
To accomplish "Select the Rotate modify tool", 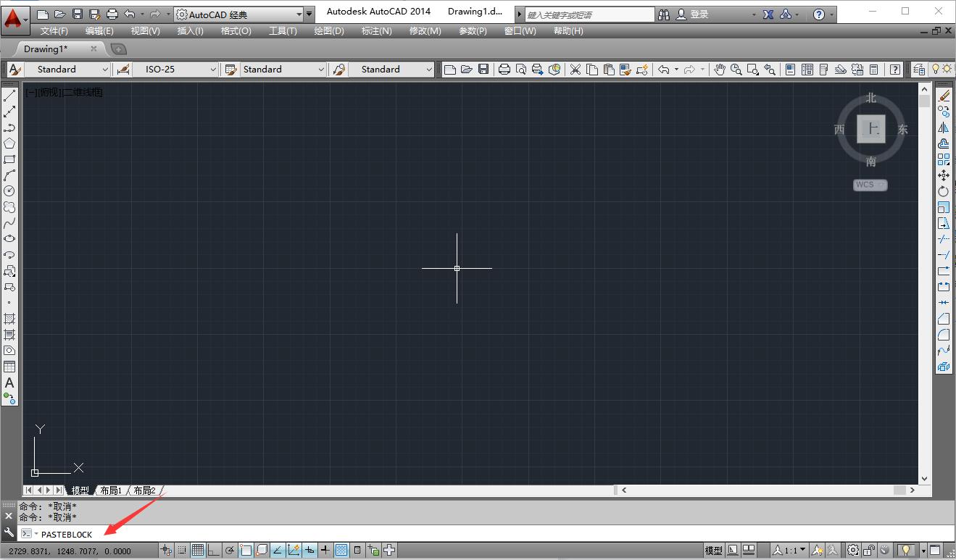I will [944, 191].
